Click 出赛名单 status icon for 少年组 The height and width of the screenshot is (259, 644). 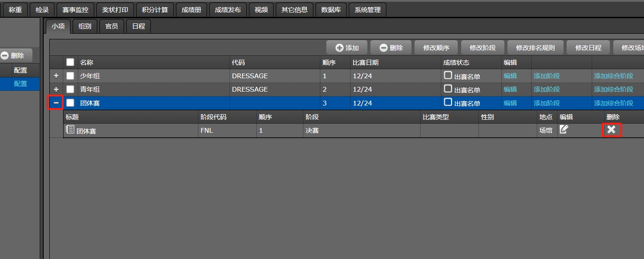(x=448, y=75)
